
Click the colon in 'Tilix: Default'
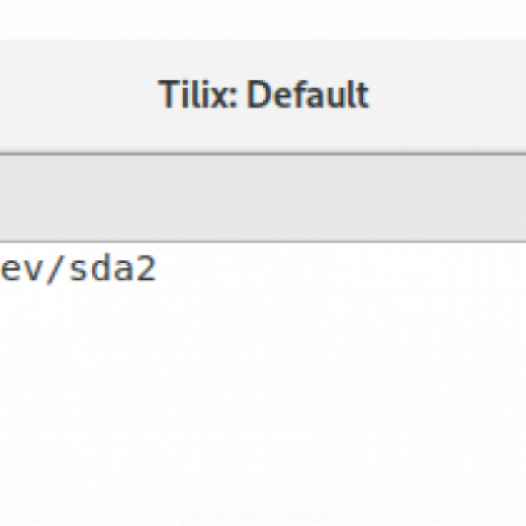point(232,100)
